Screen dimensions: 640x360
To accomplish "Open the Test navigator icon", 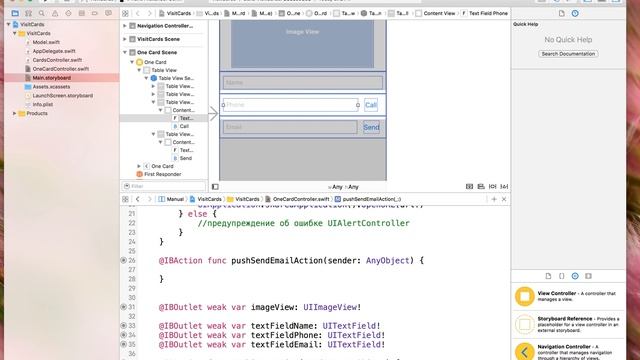I will point(68,13).
